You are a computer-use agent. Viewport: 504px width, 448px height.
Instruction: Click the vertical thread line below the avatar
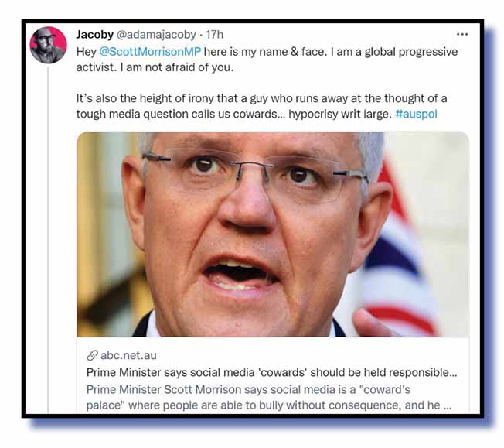(48, 240)
